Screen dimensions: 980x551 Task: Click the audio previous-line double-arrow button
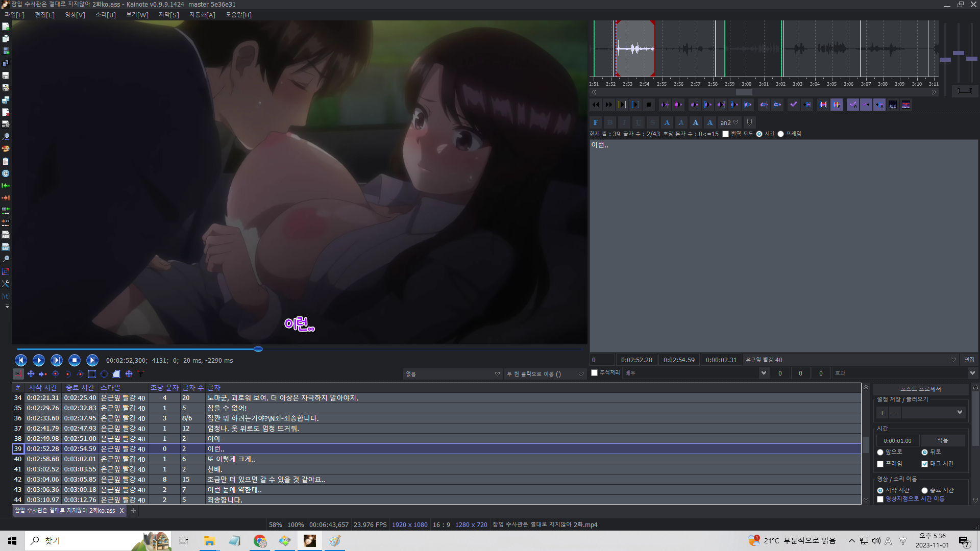tap(596, 105)
